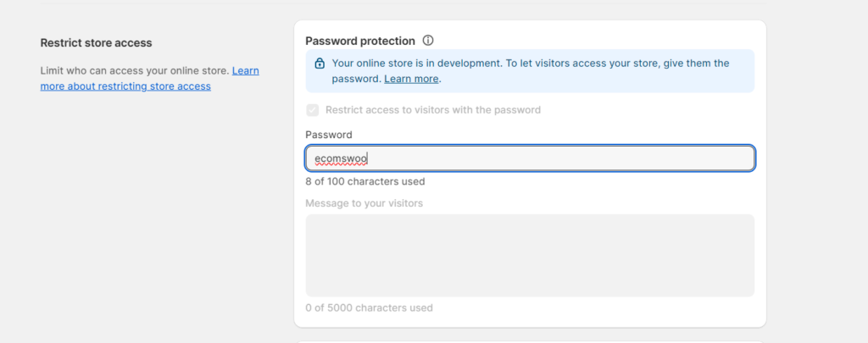Viewport: 868px width, 343px height.
Task: Click the '8 of 100 characters used' counter
Action: pyautogui.click(x=365, y=181)
